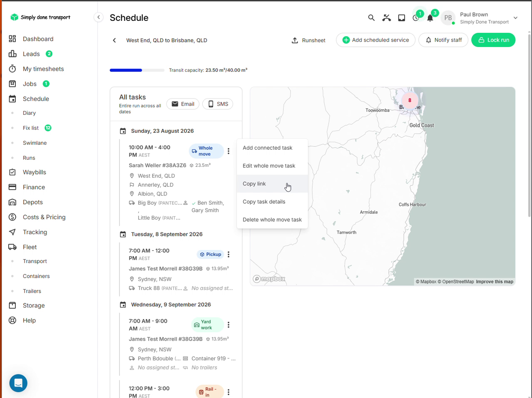Click Improve this map link

click(495, 282)
